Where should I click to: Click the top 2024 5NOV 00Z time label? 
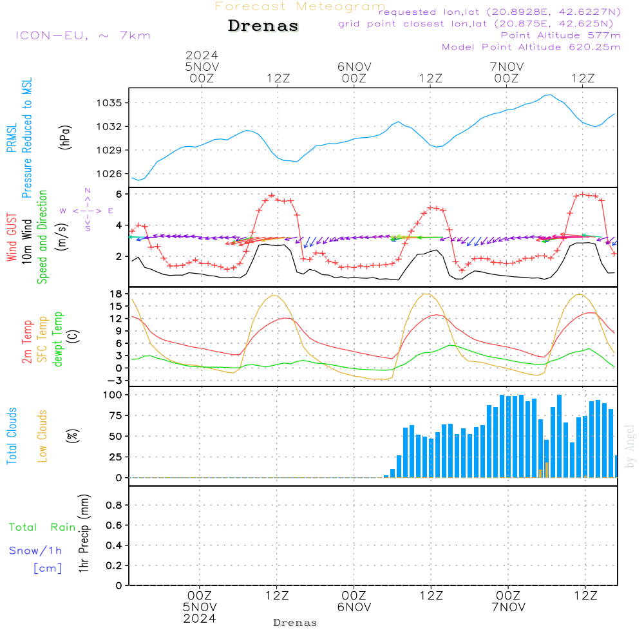[202, 67]
